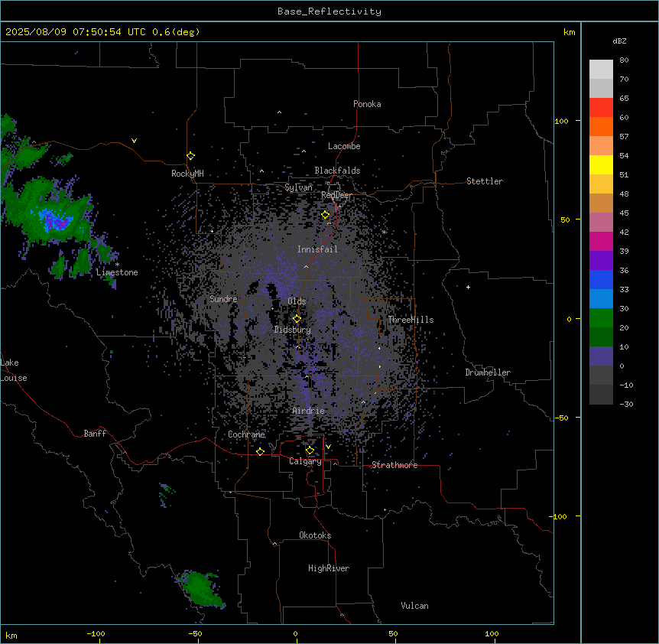Click the Sundre label
659x644 pixels.
tap(223, 299)
